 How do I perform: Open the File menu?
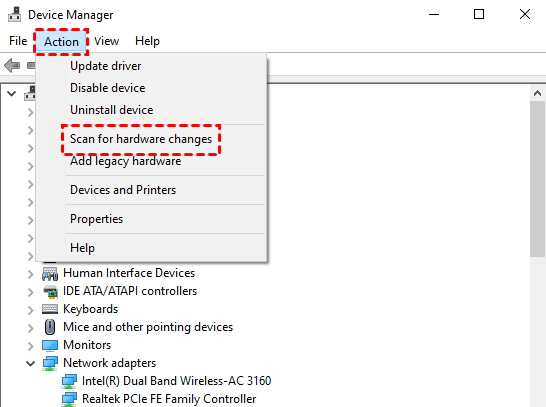click(18, 41)
